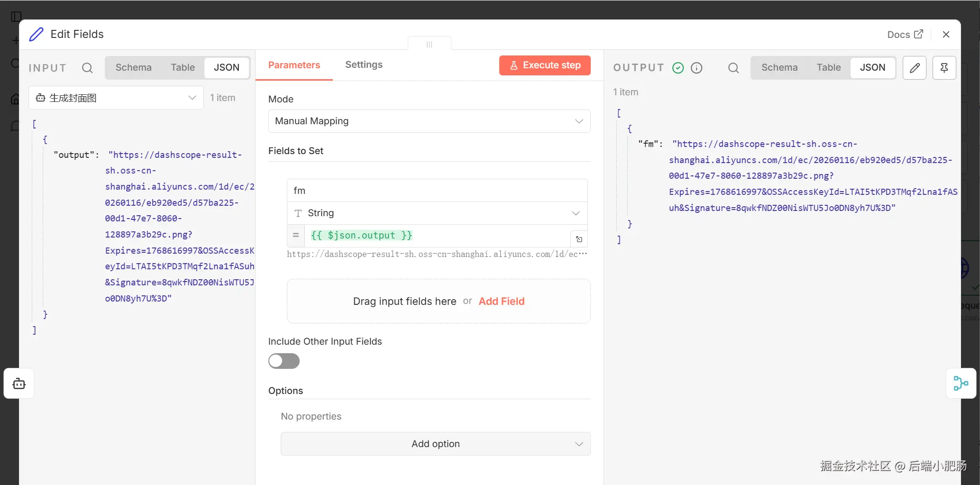This screenshot has height=485, width=980.
Task: Open the Docs external link
Action: (905, 34)
